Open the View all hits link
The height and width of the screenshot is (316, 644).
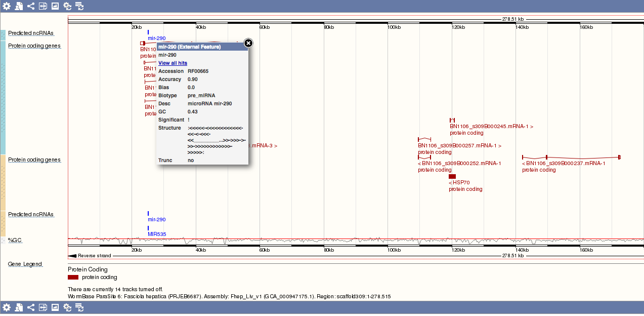[x=173, y=63]
